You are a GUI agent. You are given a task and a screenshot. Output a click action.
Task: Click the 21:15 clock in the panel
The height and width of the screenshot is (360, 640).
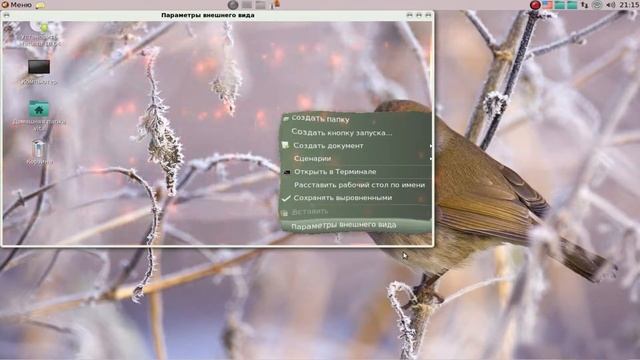point(629,5)
